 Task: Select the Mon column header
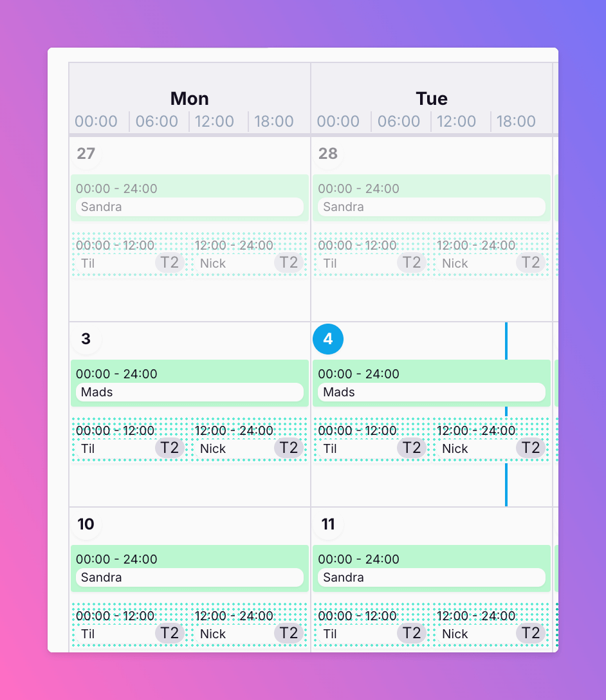point(190,98)
